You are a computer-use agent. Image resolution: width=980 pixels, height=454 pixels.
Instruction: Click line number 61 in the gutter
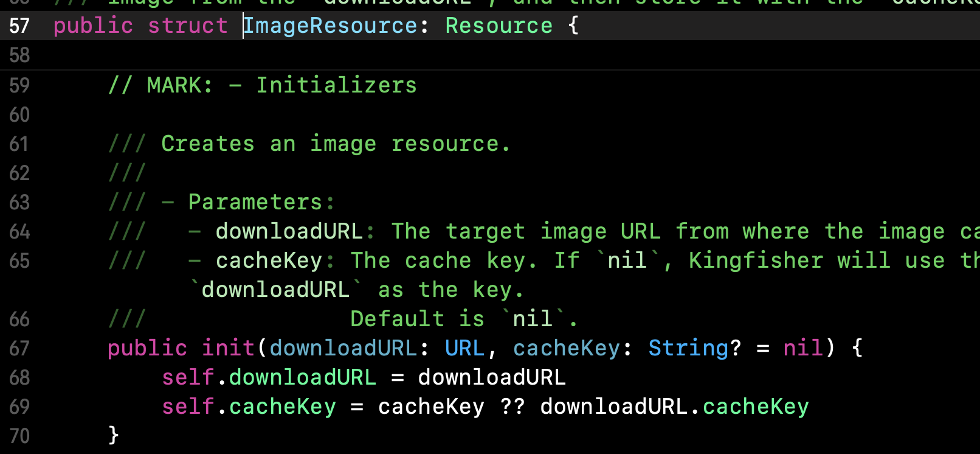(x=19, y=144)
